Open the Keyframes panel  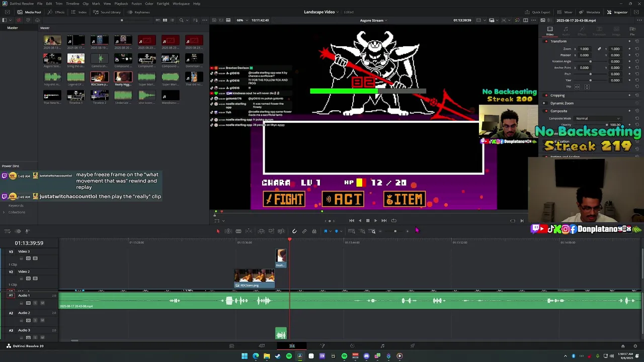[139, 12]
